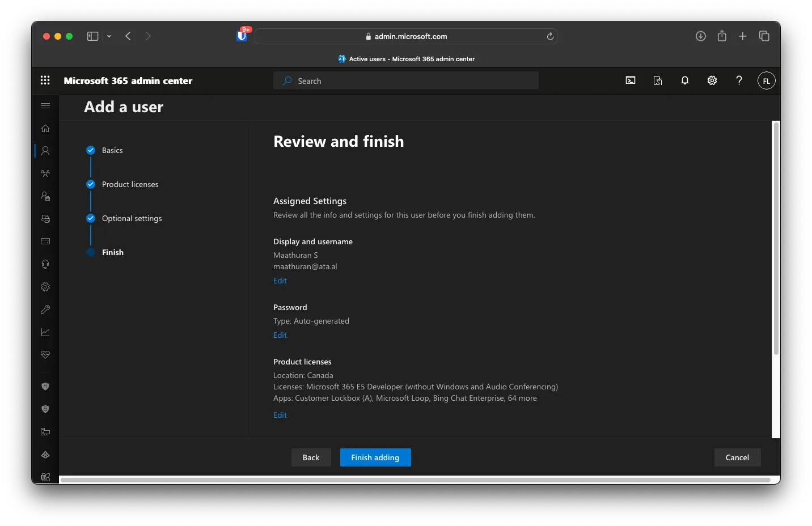The image size is (812, 526).
Task: Edit the Display and username section
Action: tap(280, 281)
